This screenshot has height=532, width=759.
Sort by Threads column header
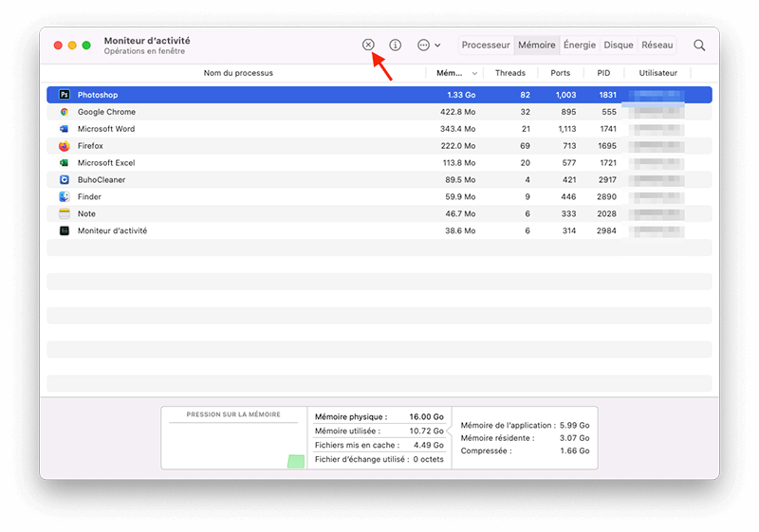(x=510, y=73)
